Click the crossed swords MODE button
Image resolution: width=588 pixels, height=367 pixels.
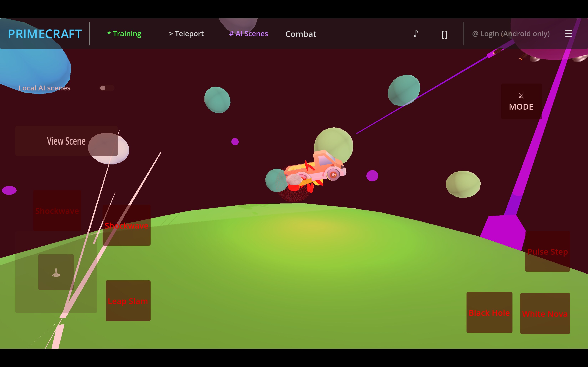coord(521,101)
